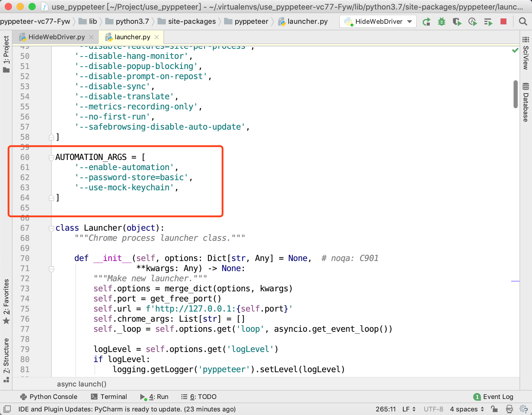
Task: Click the UTF-8 encoding indicator
Action: [433, 409]
